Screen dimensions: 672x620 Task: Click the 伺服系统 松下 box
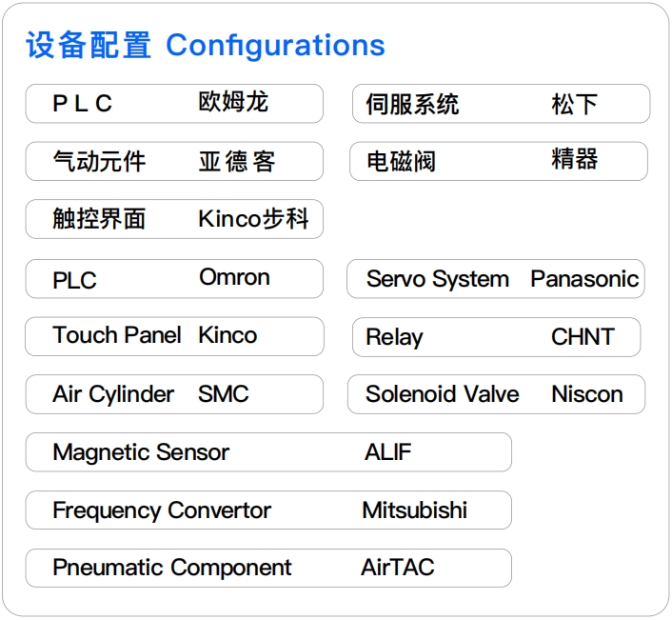501,104
